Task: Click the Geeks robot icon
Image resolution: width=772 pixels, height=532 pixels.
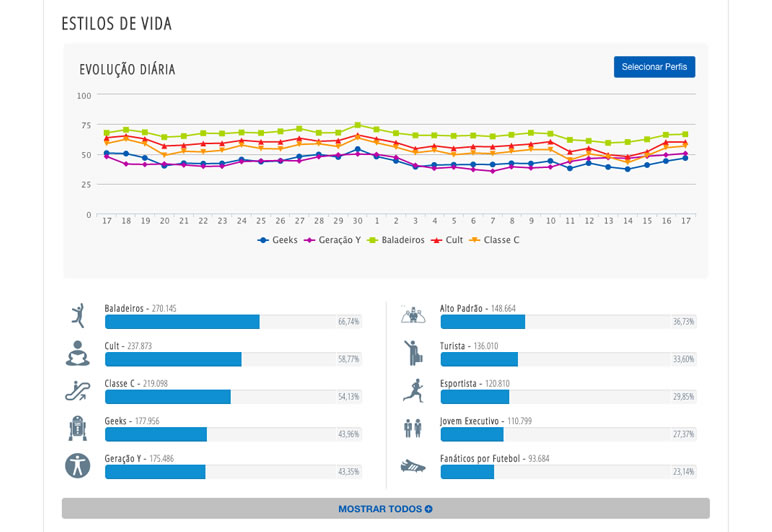Action: 77,428
